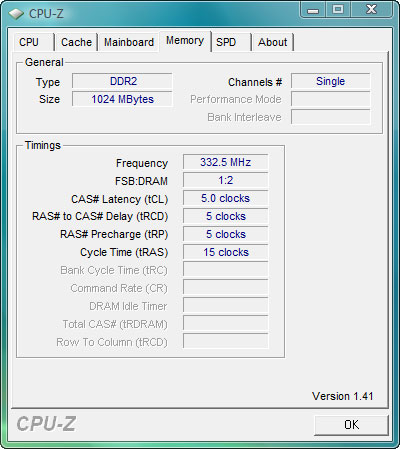Viewport: 400px width, 449px height.
Task: Click the RAS# Precharge value field
Action: (226, 234)
